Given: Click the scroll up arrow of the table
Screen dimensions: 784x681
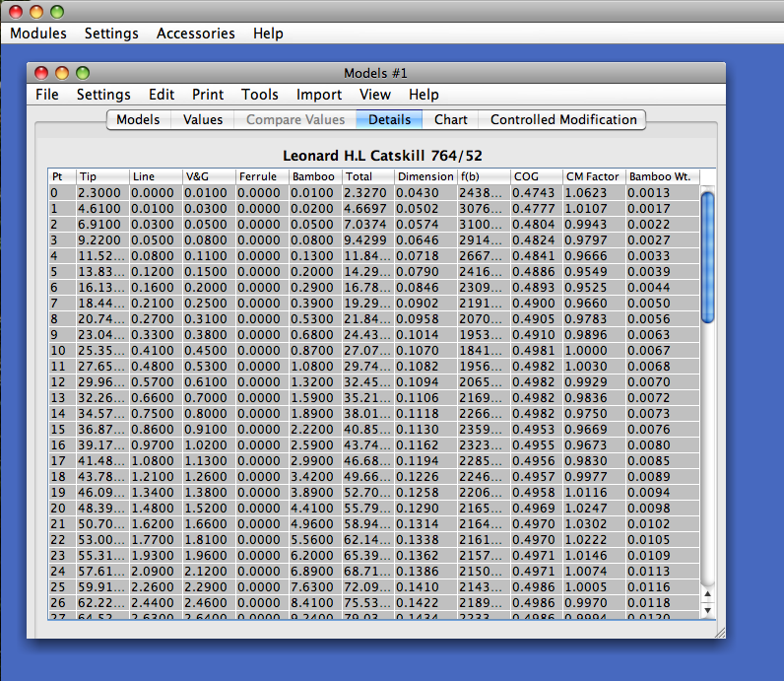Looking at the screenshot, I should (x=707, y=594).
